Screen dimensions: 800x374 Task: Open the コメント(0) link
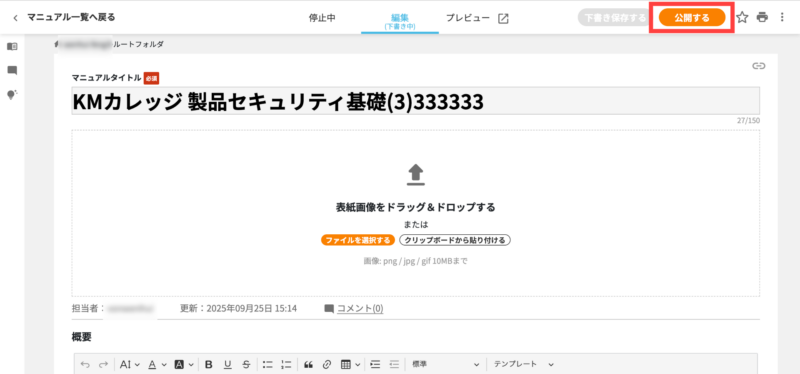pyautogui.click(x=360, y=308)
